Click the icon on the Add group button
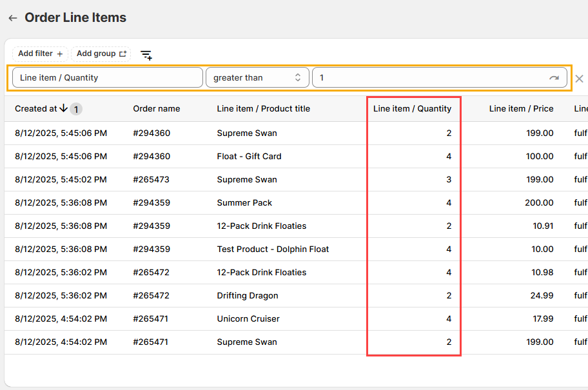 123,54
